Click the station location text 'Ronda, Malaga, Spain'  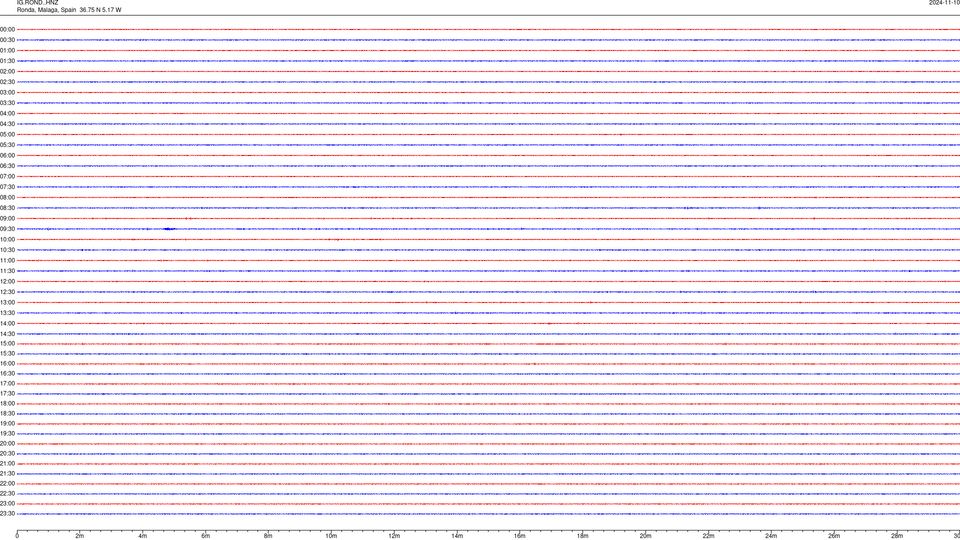[x=47, y=10]
